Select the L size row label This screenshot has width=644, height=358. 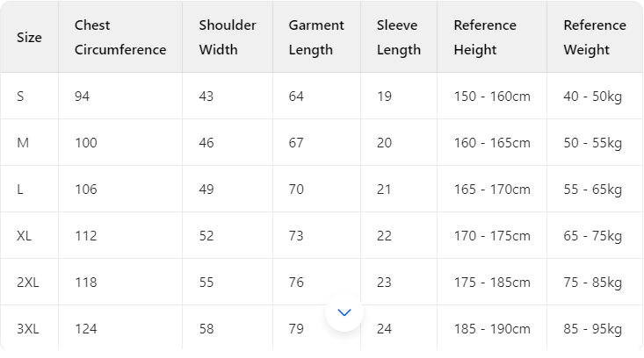pos(20,190)
